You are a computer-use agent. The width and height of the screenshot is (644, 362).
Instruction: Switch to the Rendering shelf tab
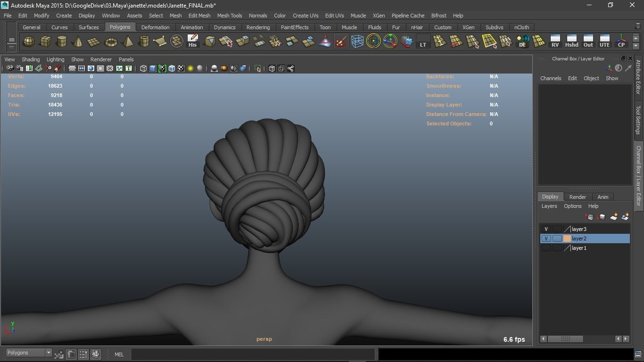pos(258,27)
